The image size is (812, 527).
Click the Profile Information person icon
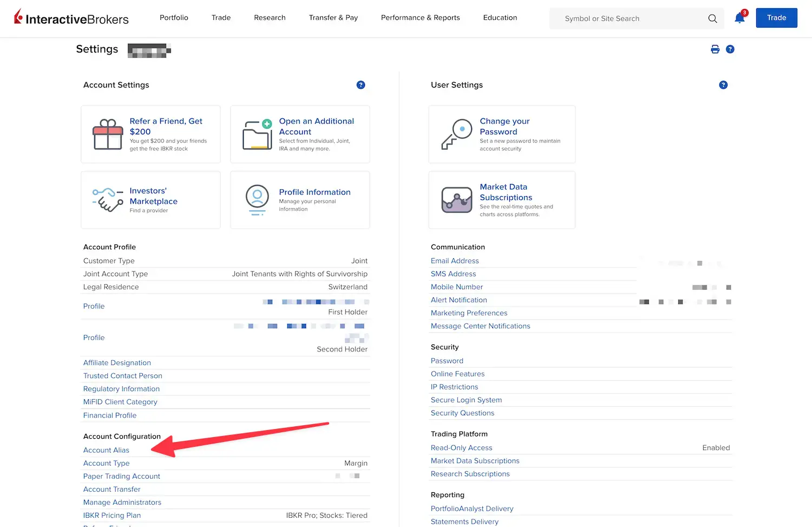(x=257, y=200)
